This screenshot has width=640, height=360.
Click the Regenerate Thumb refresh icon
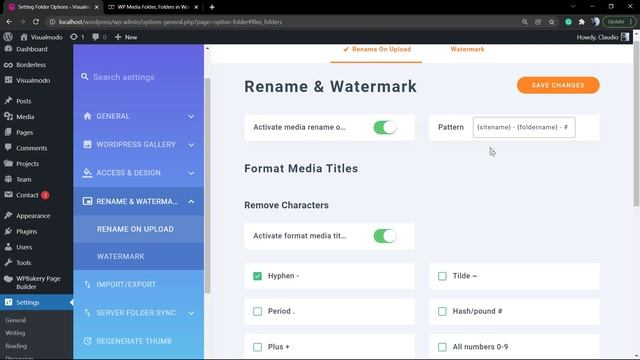87,341
